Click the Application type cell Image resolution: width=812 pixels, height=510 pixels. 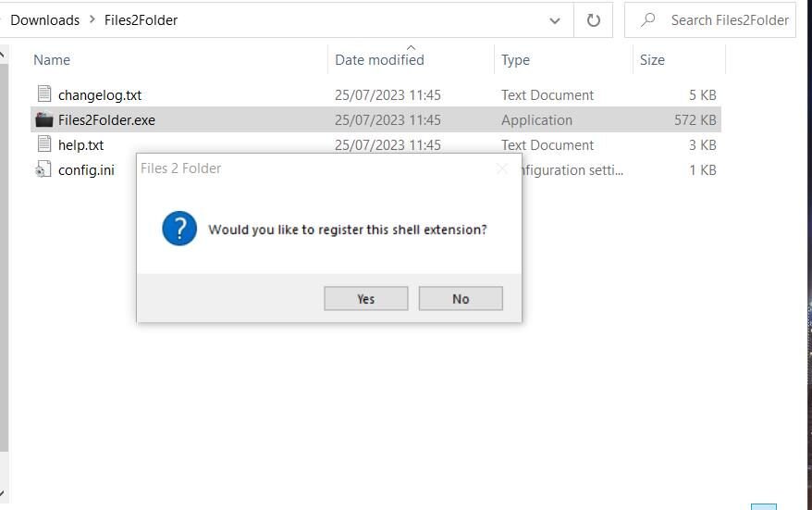tap(536, 119)
